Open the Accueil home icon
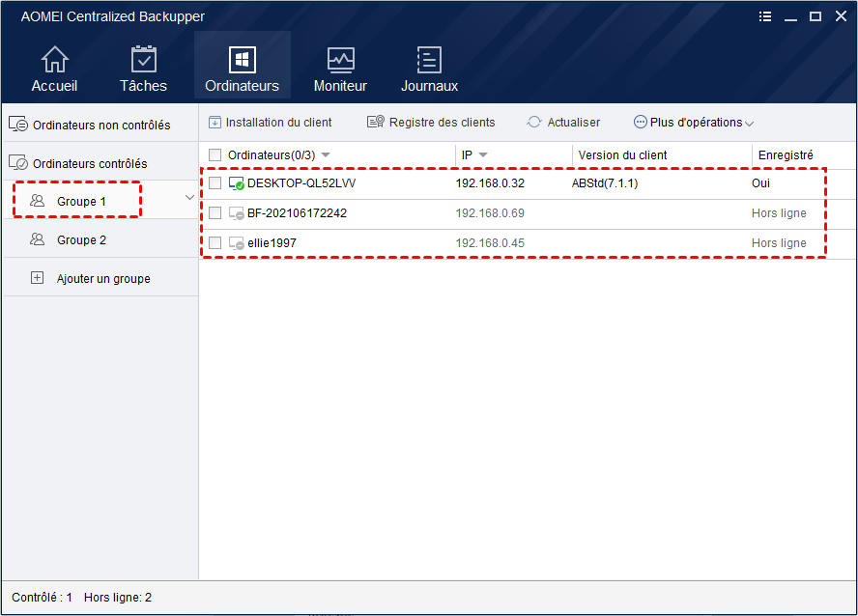The height and width of the screenshot is (616, 858). [55, 59]
